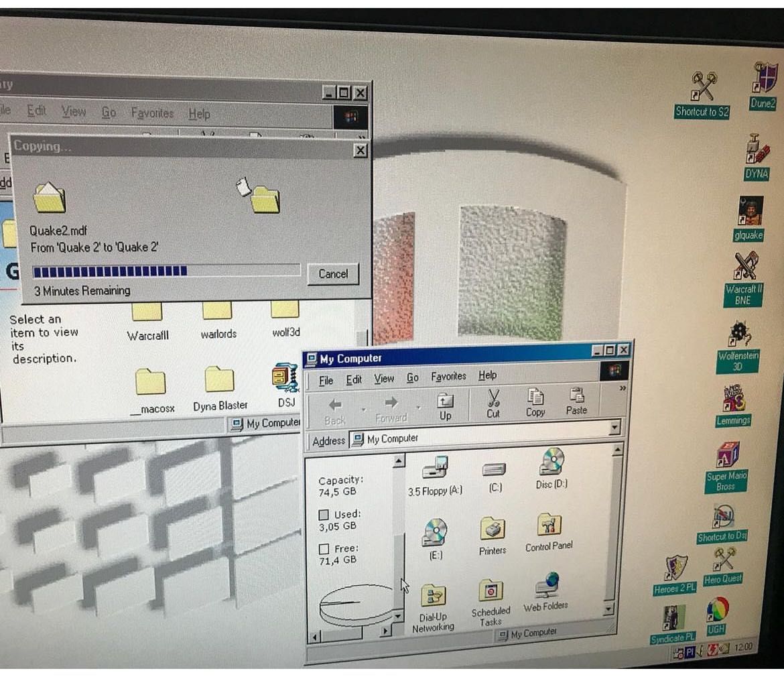Open the Dune2 desktop icon
The width and height of the screenshot is (784, 681).
tap(763, 86)
